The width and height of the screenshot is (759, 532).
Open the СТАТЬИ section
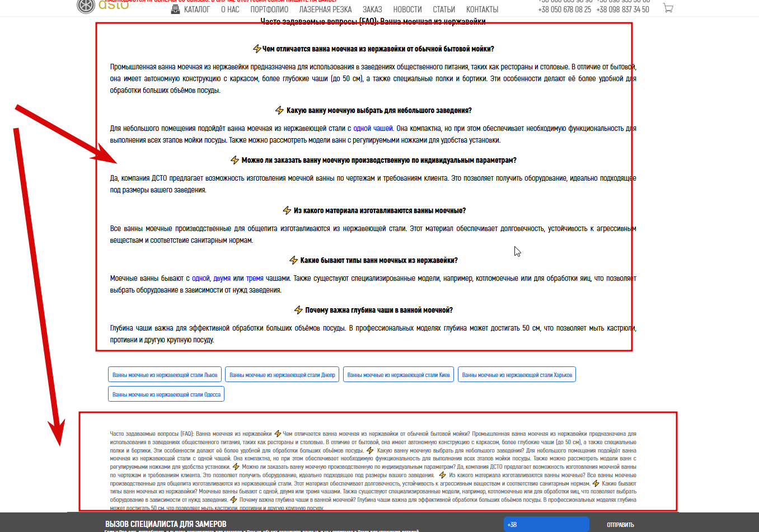(x=444, y=10)
